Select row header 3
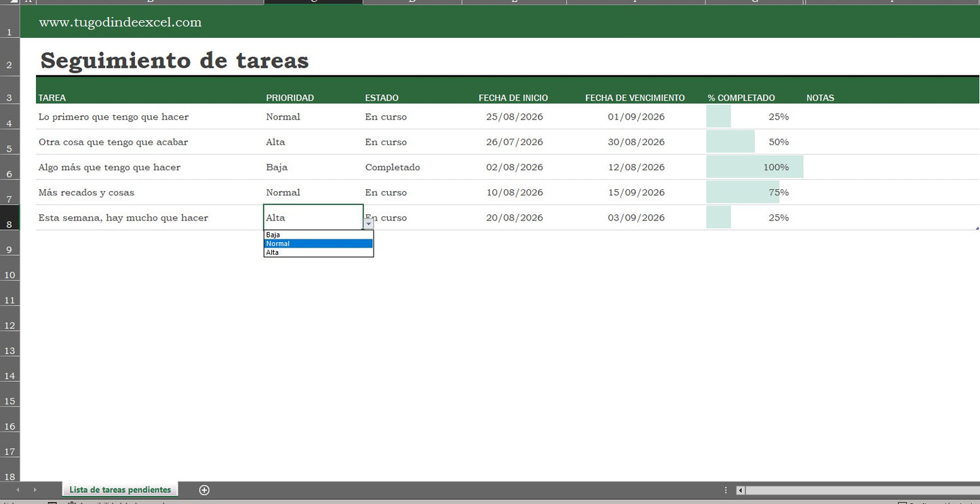The height and width of the screenshot is (504, 980). pyautogui.click(x=9, y=90)
